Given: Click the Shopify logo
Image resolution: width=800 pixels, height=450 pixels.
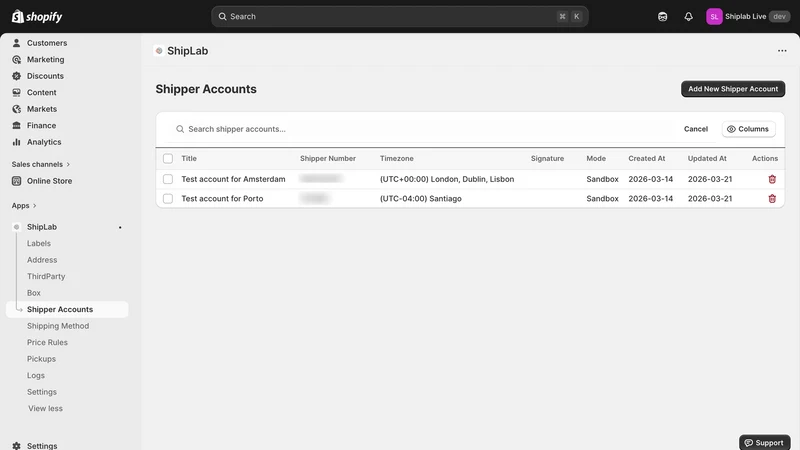Looking at the screenshot, I should pos(37,16).
